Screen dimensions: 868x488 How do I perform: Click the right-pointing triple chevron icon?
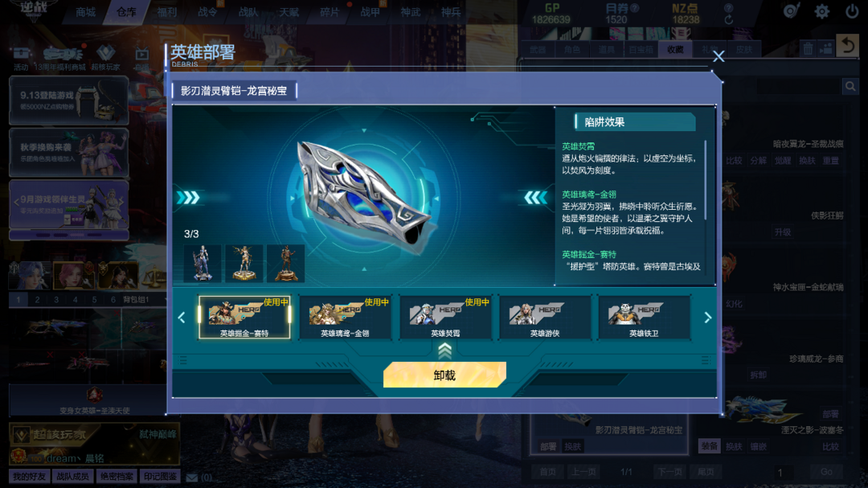pos(188,198)
